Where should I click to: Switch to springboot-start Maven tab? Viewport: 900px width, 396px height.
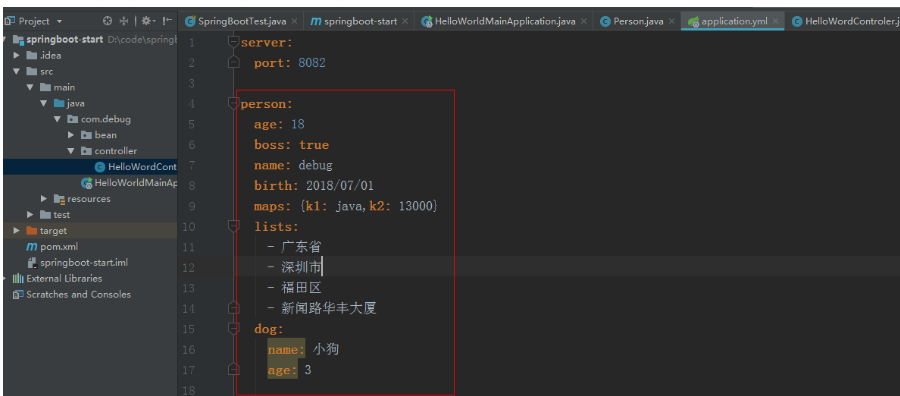(x=360, y=21)
